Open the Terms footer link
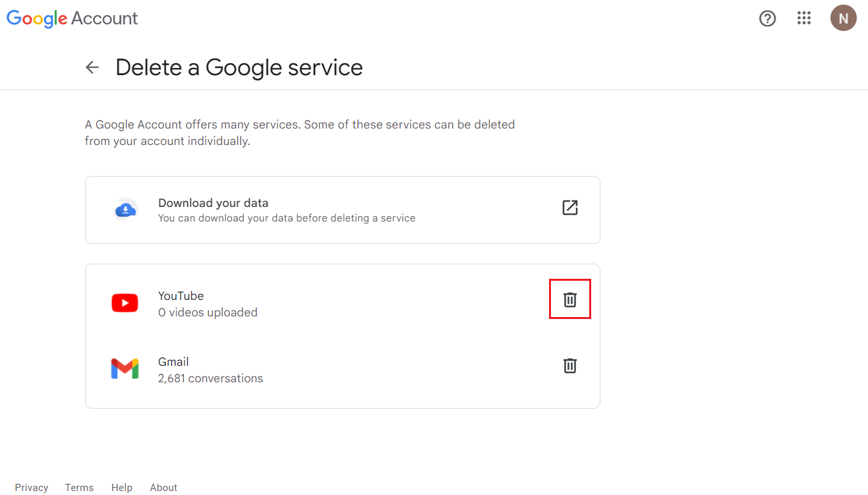 tap(79, 488)
